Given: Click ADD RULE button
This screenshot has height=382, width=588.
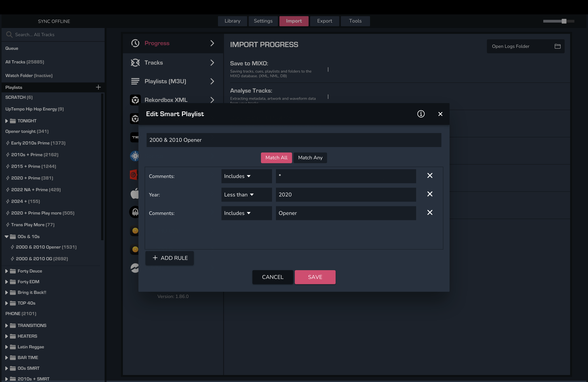Looking at the screenshot, I should [170, 258].
